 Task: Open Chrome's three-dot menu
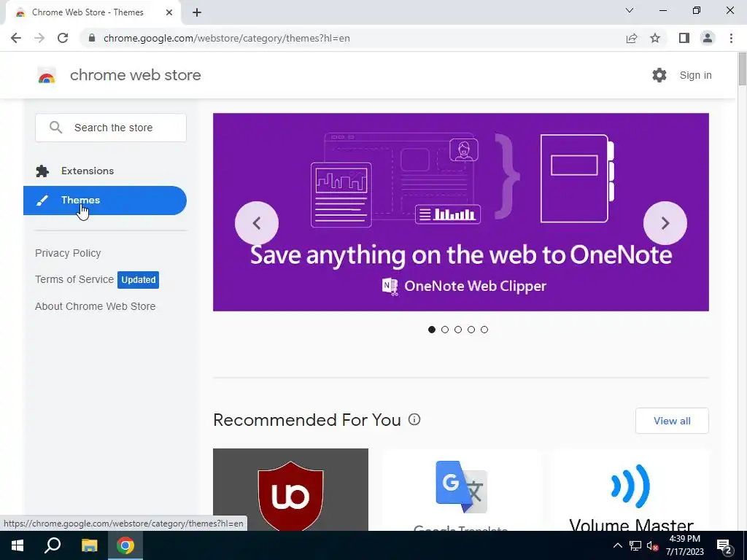pyautogui.click(x=731, y=38)
